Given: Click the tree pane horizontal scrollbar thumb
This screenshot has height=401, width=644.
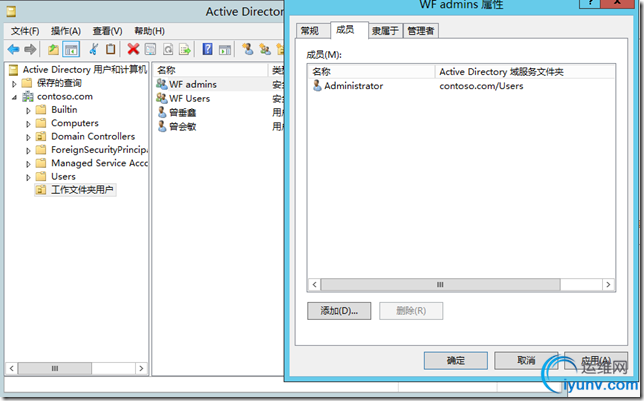Looking at the screenshot, I should coord(55,368).
